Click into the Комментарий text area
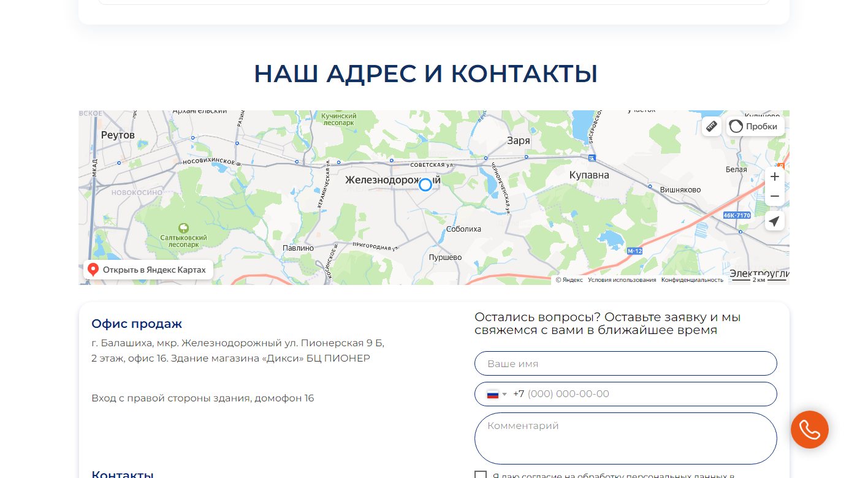The height and width of the screenshot is (478, 868). [626, 438]
